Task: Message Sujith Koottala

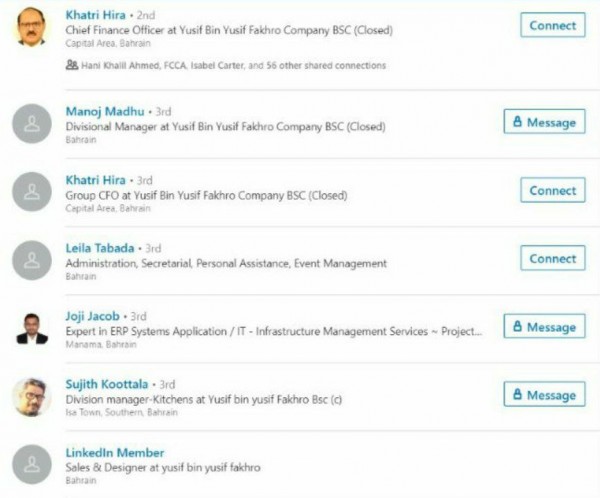Action: (x=544, y=395)
